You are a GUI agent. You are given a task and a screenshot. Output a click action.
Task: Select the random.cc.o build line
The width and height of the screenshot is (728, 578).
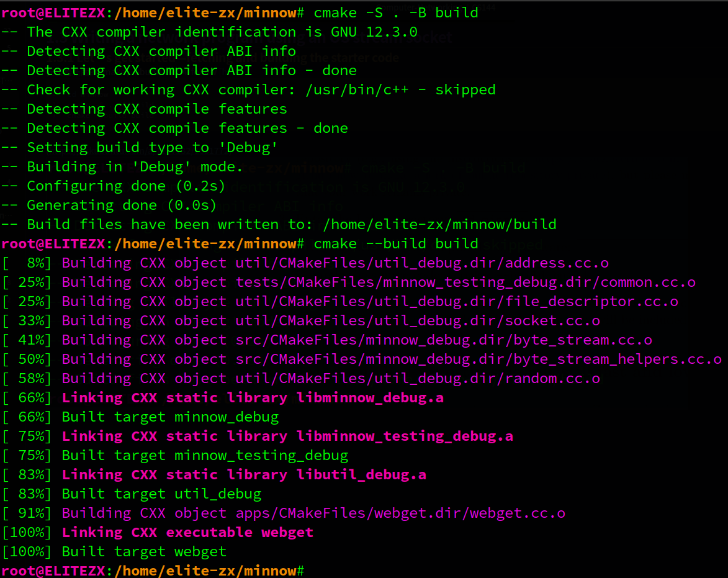301,379
